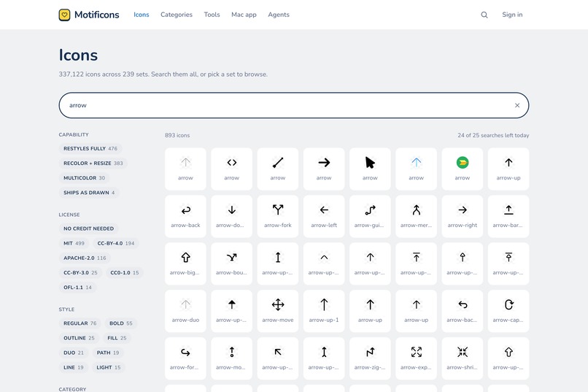Toggle the Restyles Fully filter
This screenshot has width=588, height=392.
tap(90, 148)
